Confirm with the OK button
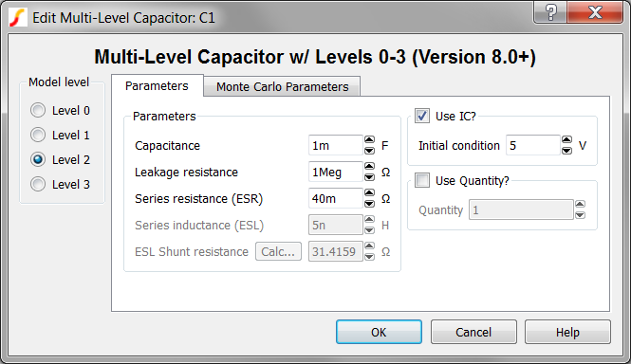631x364 pixels. [x=379, y=332]
